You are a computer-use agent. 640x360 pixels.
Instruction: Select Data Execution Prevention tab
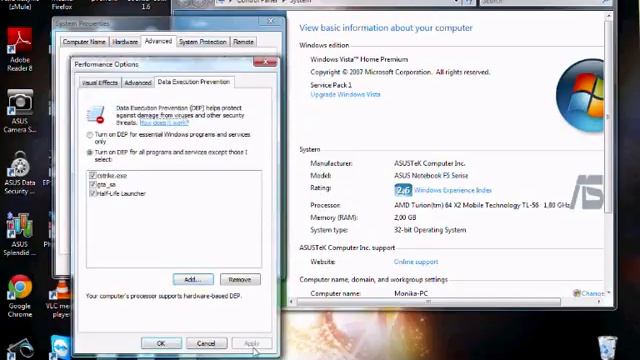click(194, 82)
